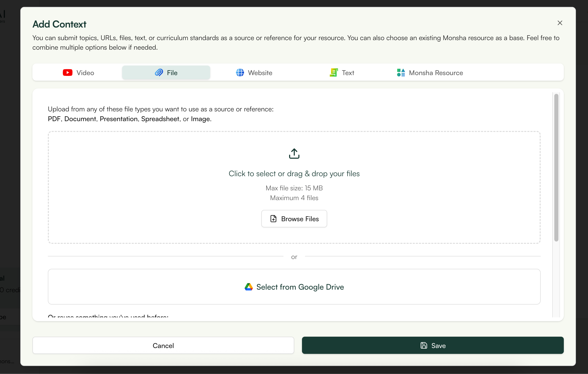
Task: Click the upload arrow icon
Action: (294, 154)
